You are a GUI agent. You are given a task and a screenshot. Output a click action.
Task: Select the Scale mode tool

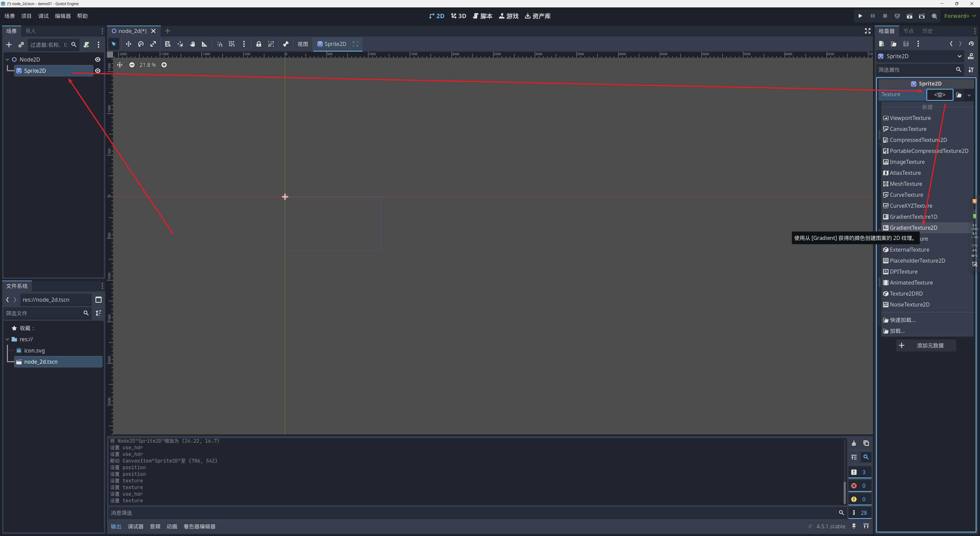click(x=153, y=44)
